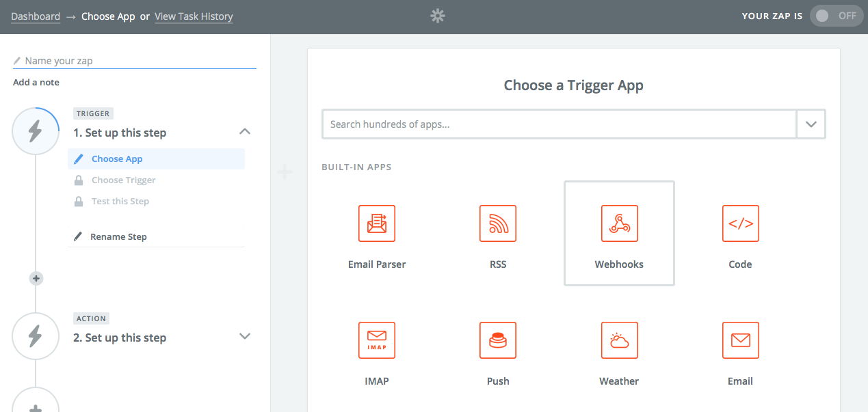Viewport: 868px width, 412px height.
Task: Go to the Dashboard link
Action: tap(36, 16)
